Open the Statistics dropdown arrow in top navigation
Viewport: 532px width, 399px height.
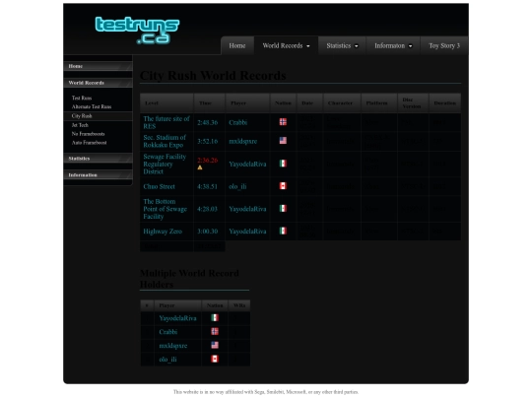357,46
